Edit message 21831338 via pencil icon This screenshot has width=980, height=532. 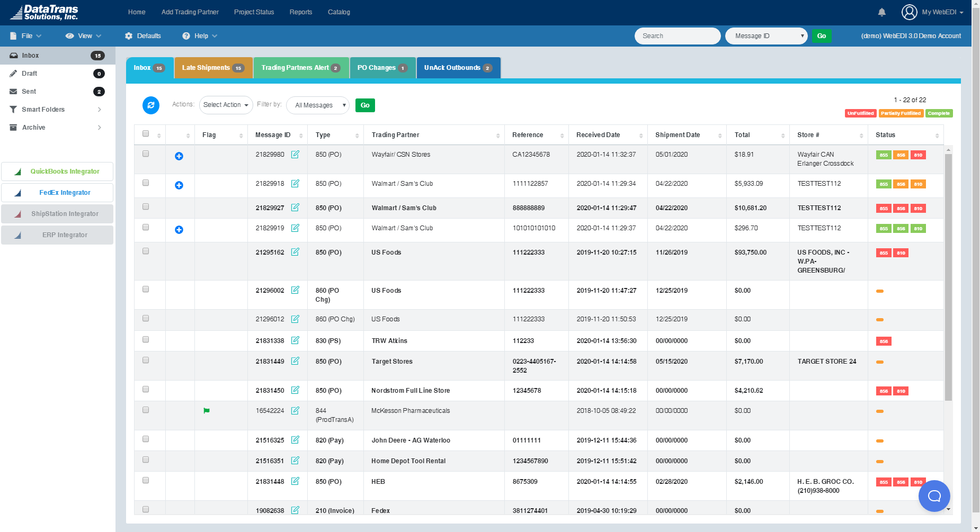coord(295,340)
